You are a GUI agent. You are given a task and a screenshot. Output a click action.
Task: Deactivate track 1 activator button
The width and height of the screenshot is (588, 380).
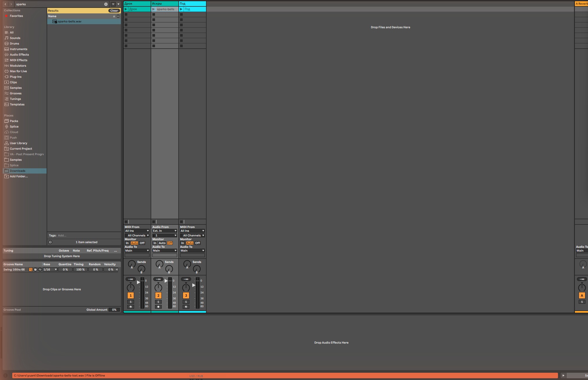[131, 296]
